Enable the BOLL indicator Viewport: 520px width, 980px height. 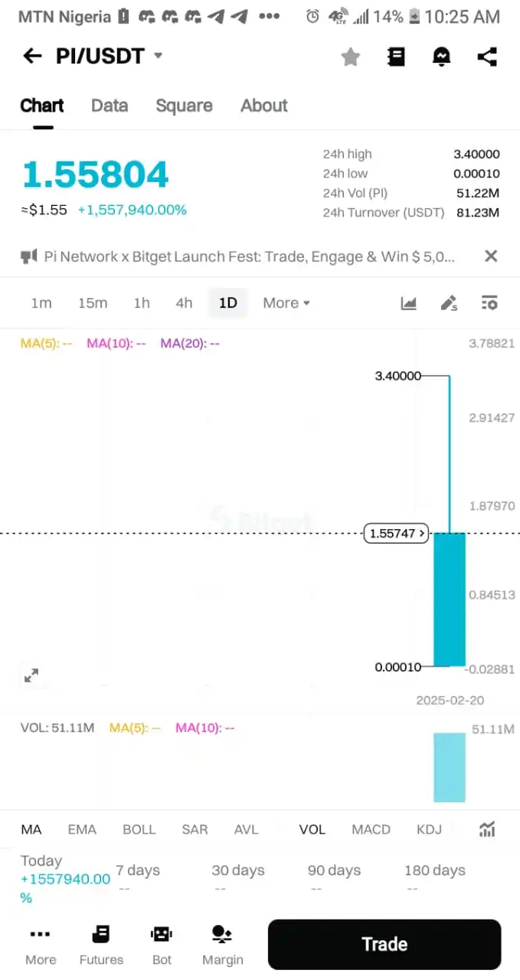[139, 829]
